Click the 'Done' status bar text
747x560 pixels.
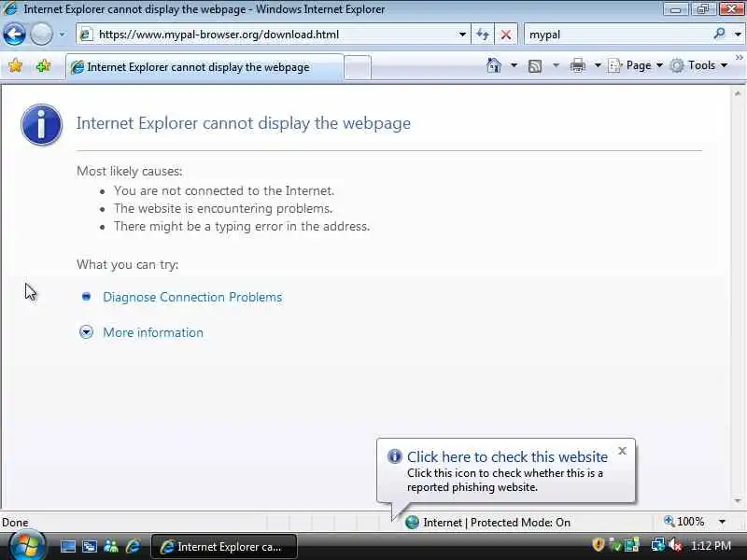(15, 523)
